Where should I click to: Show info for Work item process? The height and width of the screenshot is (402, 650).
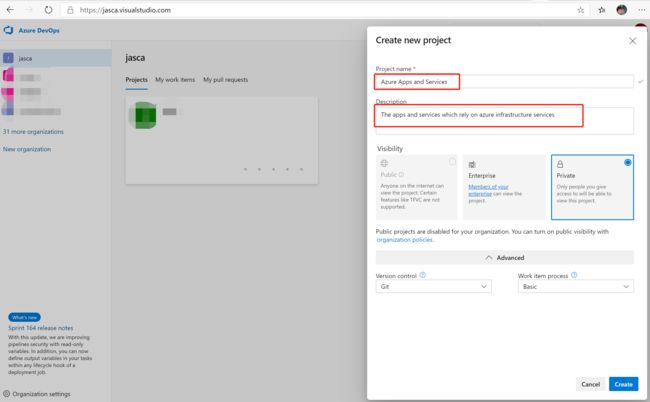click(x=574, y=275)
